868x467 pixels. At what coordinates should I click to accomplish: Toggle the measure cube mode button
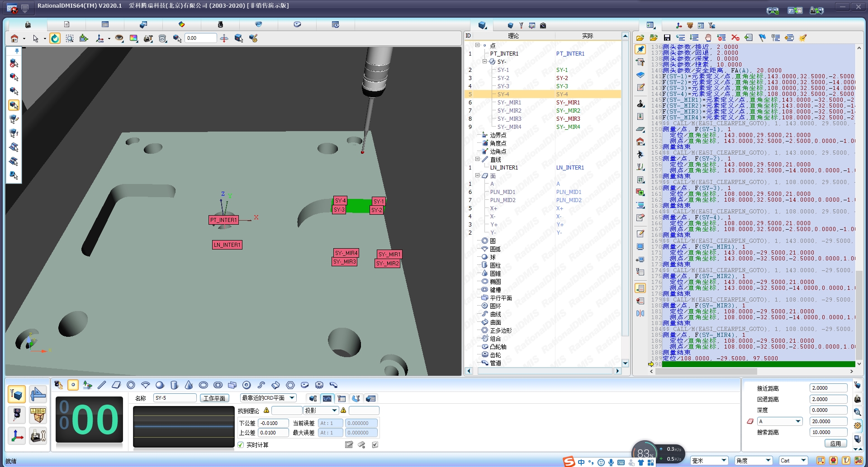point(17,395)
